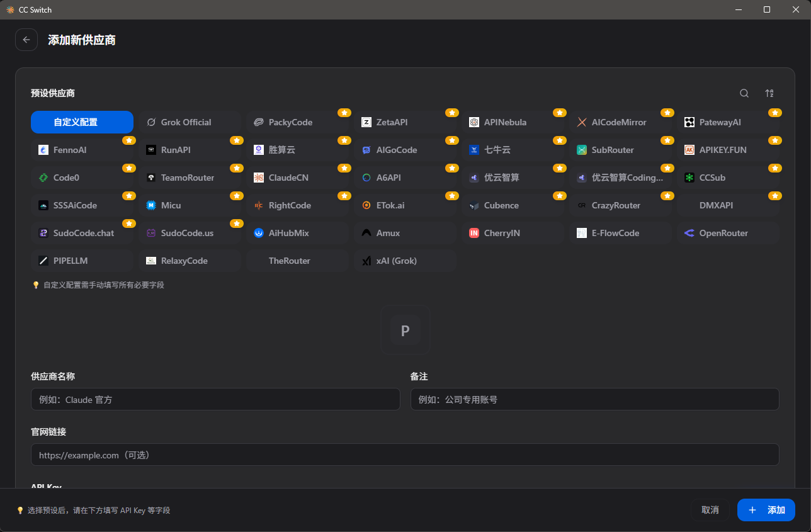Focus the 备注 input field
This screenshot has width=811, height=532.
[595, 399]
